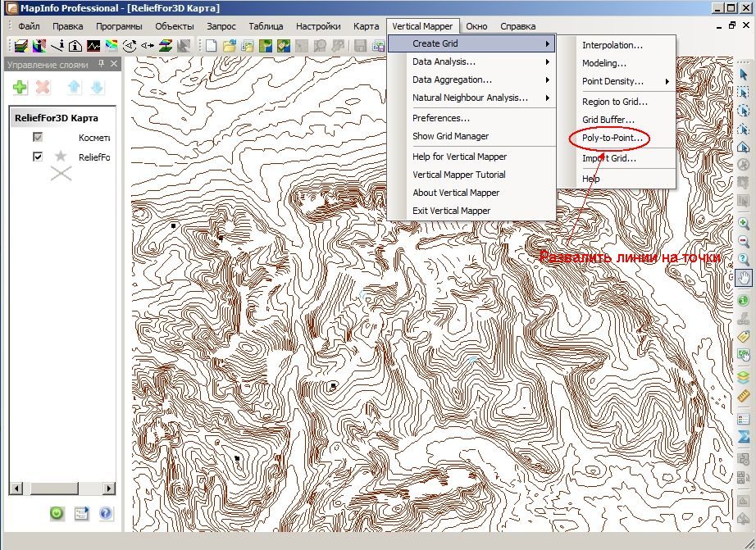Open a table with the folder icon
Viewport: 756px width, 550px height.
click(x=229, y=46)
